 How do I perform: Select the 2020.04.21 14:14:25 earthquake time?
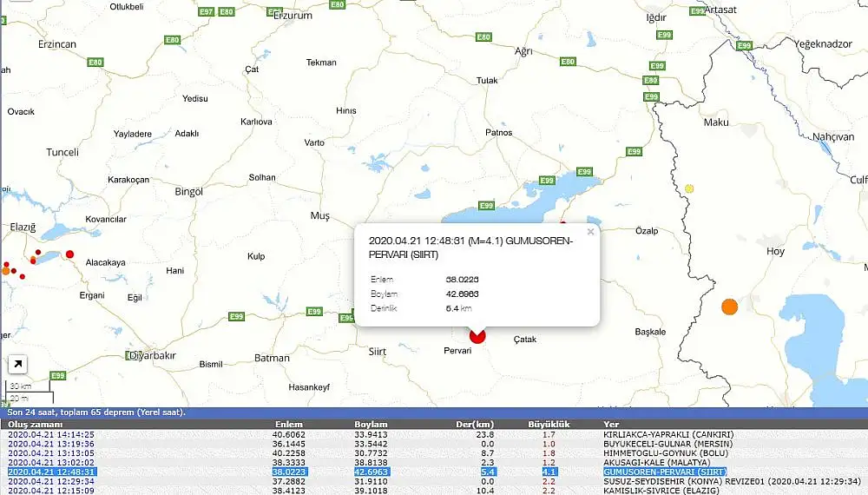point(51,435)
